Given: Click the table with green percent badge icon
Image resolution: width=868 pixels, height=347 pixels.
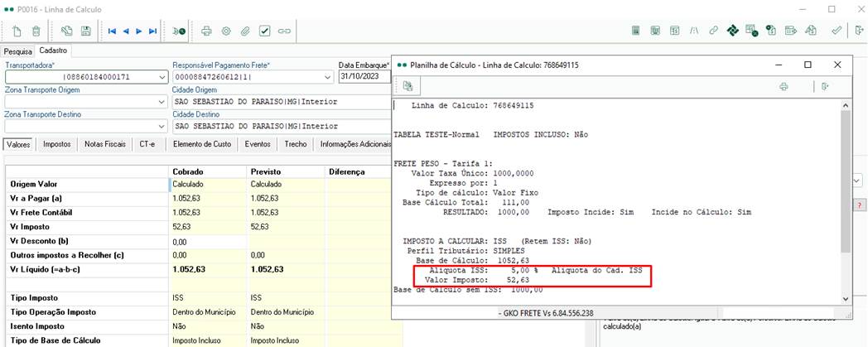Looking at the screenshot, I should (752, 31).
